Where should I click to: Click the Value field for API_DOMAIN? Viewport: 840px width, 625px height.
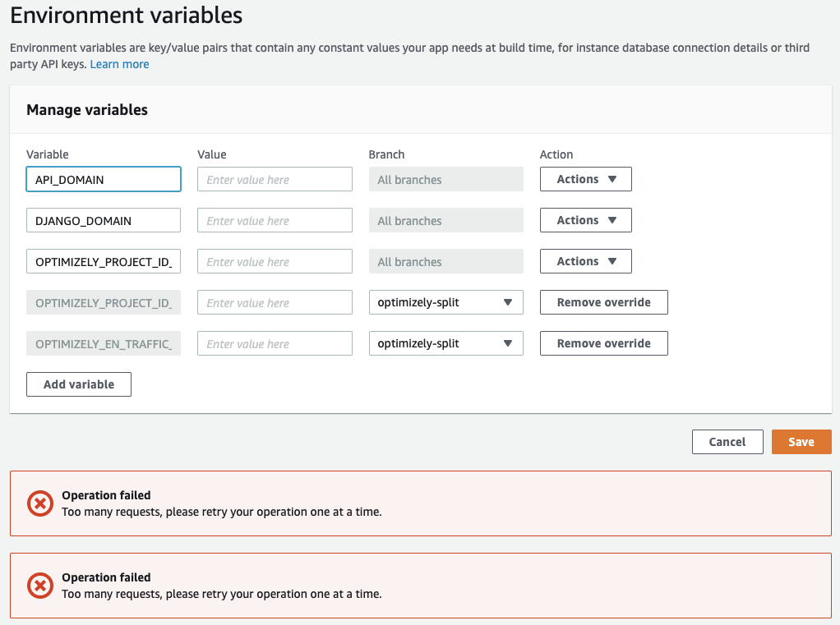275,179
